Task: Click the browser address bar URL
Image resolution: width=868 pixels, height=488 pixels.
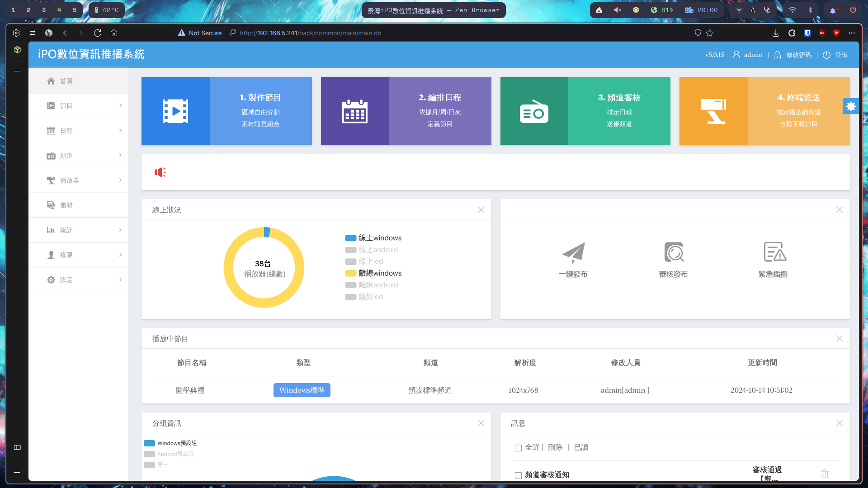Action: 311,33
